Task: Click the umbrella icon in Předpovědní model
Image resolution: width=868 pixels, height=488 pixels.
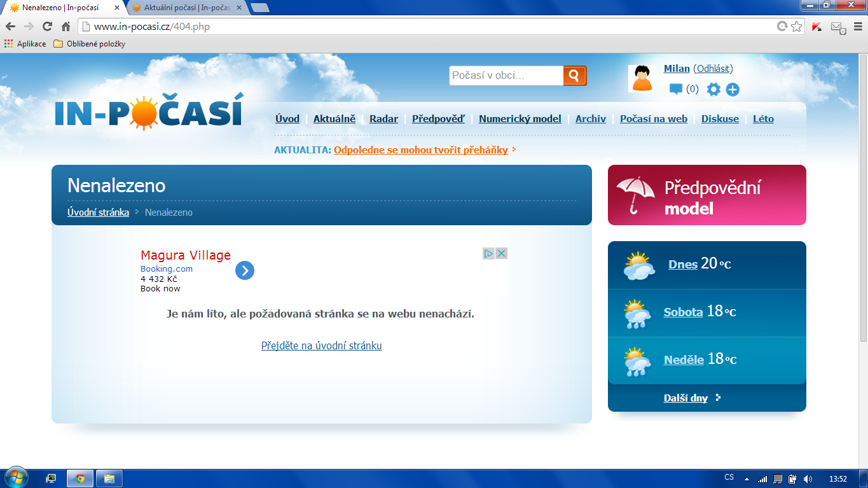Action: point(636,194)
